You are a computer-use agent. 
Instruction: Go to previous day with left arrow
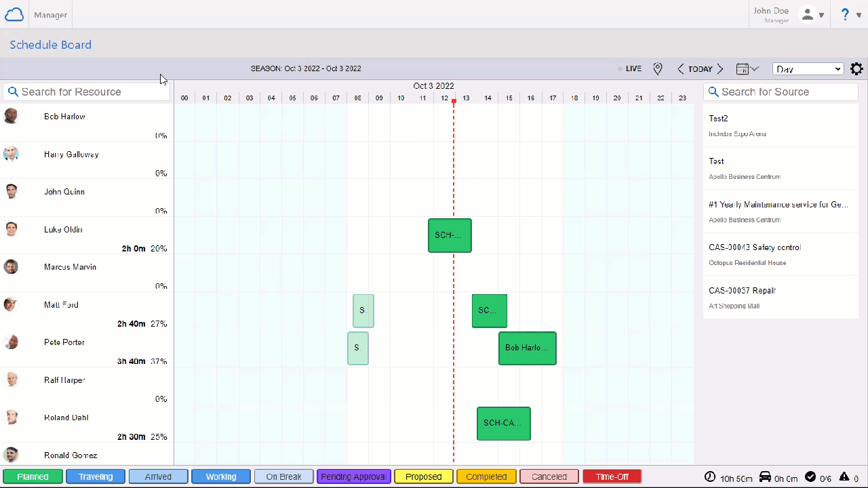(x=681, y=68)
